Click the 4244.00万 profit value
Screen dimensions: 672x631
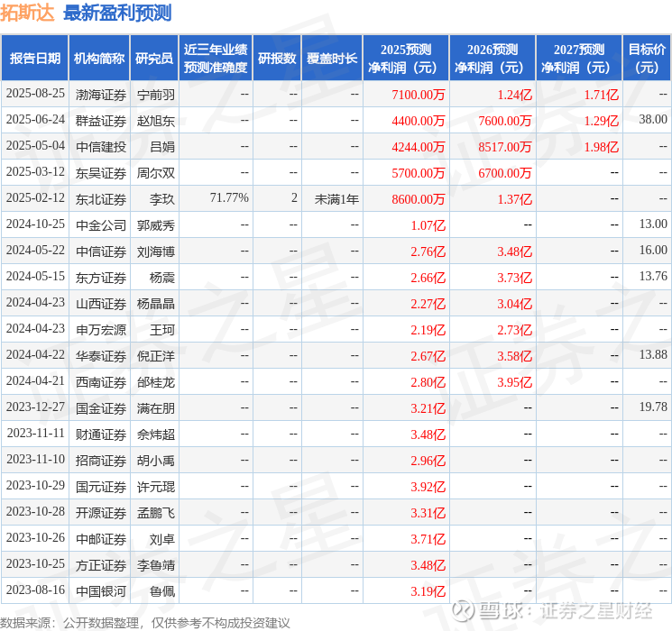click(418, 147)
